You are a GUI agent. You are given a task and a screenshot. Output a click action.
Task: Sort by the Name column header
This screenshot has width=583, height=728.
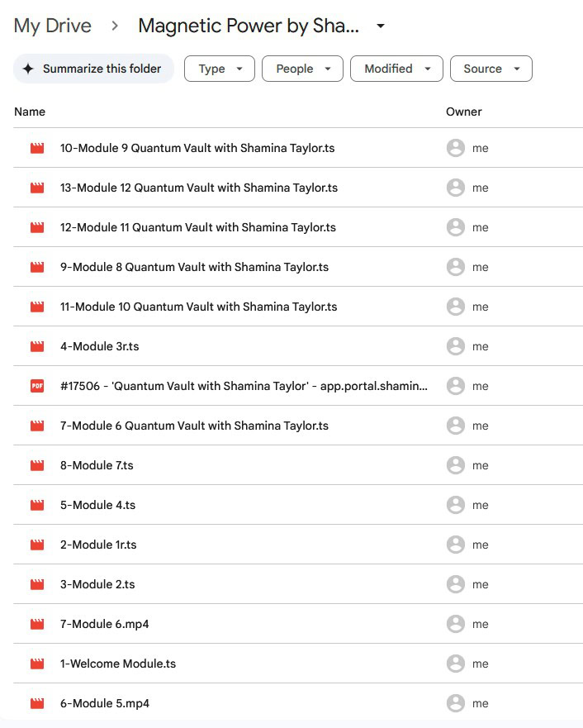pos(30,112)
